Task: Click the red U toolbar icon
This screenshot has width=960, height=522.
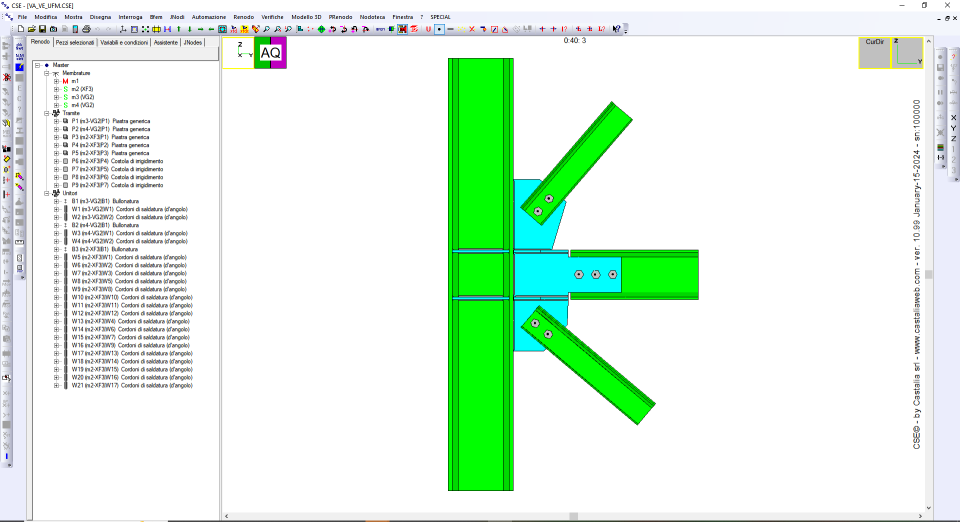Action: [x=428, y=29]
